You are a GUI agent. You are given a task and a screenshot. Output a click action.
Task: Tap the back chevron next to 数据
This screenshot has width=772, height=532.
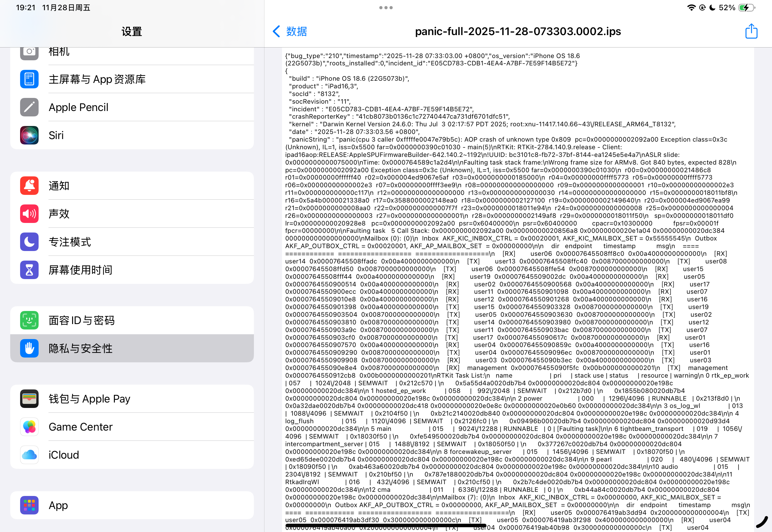276,31
